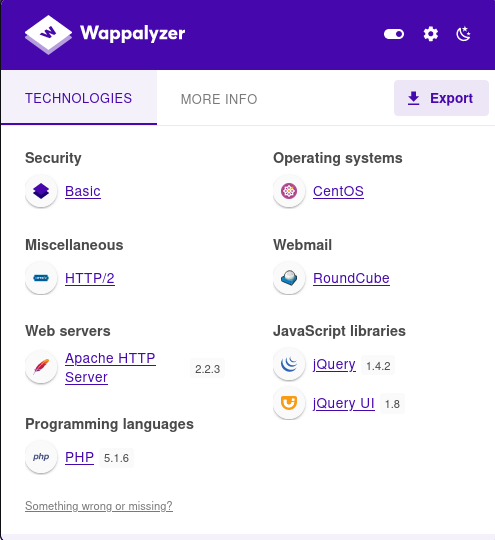Image resolution: width=495 pixels, height=540 pixels.
Task: Click the Programming languages heading
Action: pyautogui.click(x=110, y=424)
